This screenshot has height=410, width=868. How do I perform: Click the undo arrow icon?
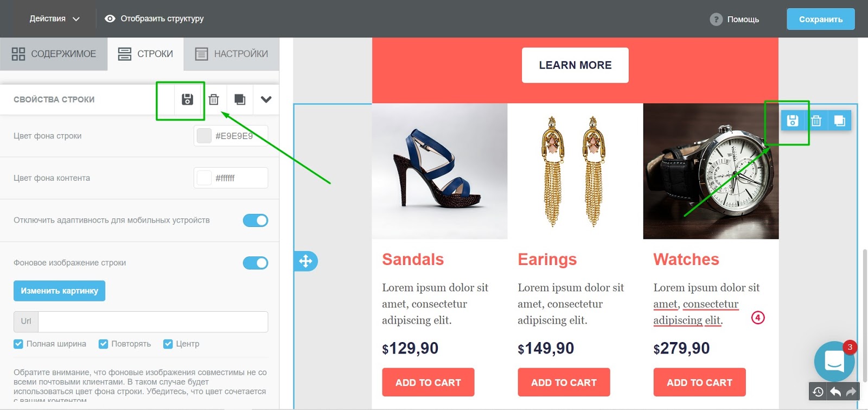point(835,392)
